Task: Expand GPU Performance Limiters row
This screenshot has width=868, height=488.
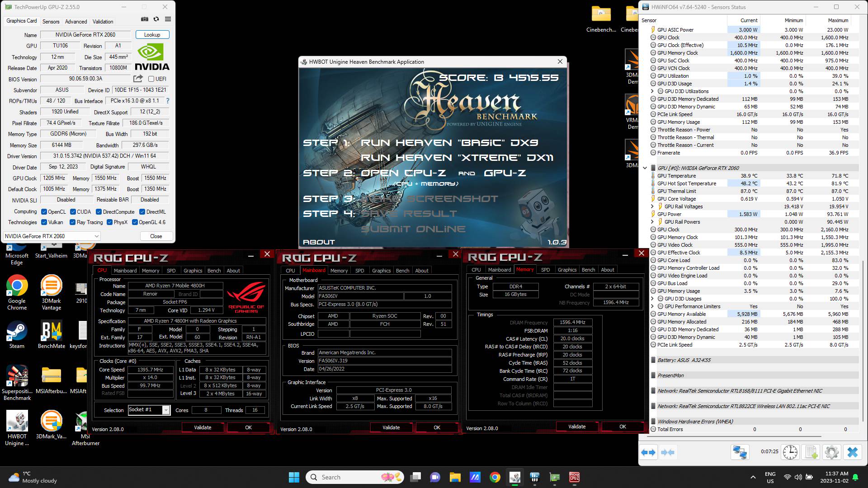Action: [652, 306]
